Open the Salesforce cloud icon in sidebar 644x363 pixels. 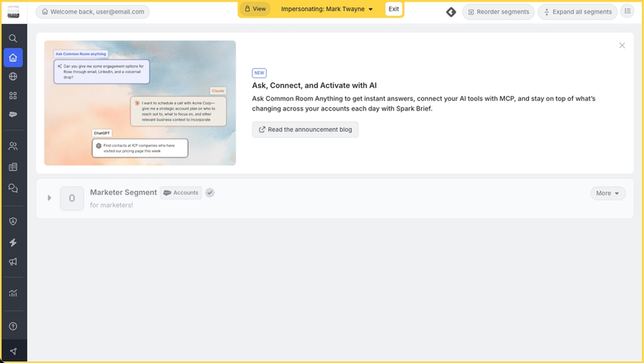[13, 114]
